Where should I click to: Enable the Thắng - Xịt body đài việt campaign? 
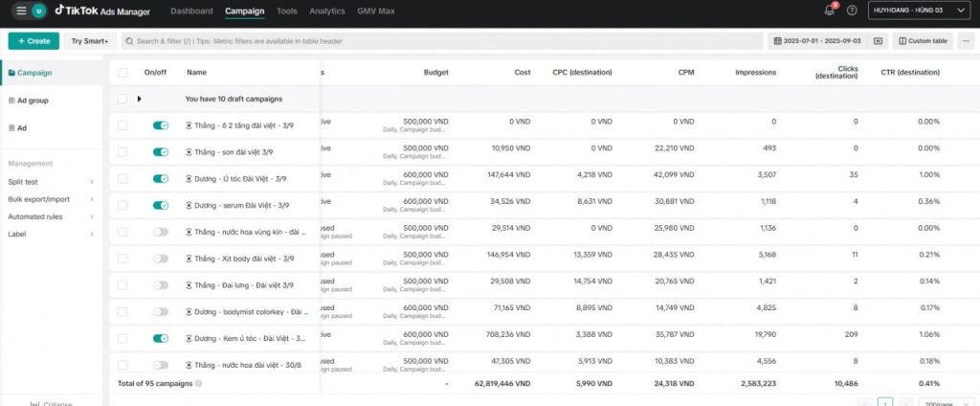(160, 259)
